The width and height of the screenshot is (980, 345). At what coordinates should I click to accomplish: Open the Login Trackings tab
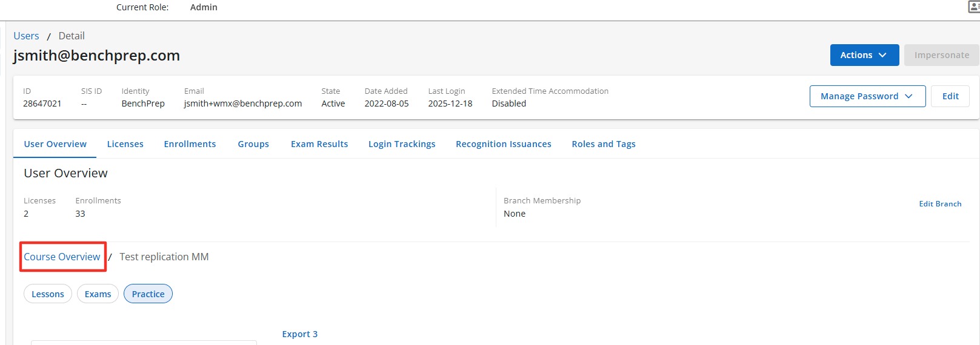click(x=402, y=144)
